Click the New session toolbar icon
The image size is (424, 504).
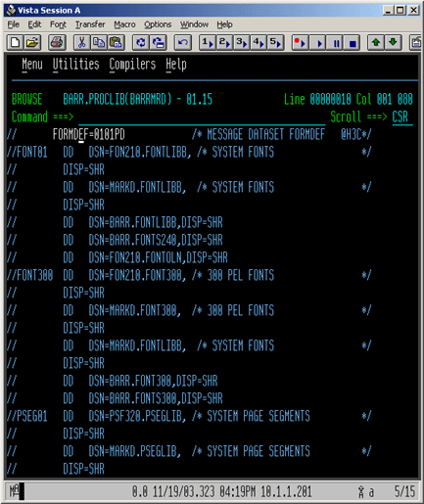pos(15,43)
